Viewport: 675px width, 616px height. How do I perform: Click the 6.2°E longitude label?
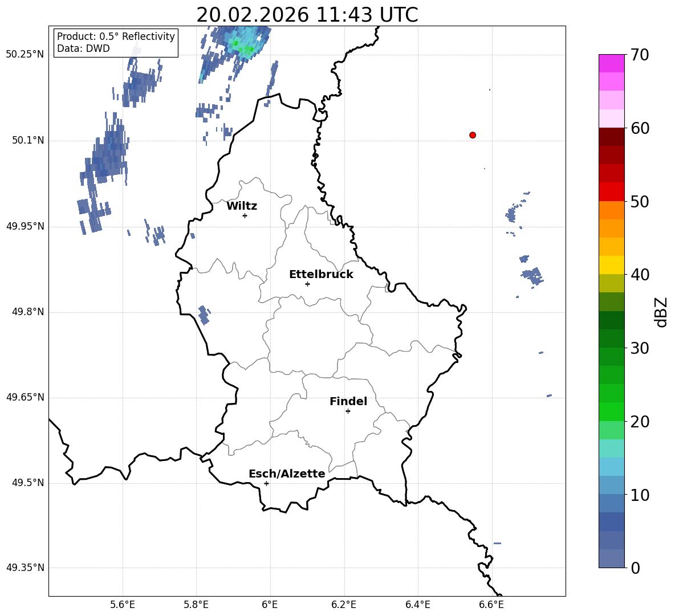tap(344, 605)
